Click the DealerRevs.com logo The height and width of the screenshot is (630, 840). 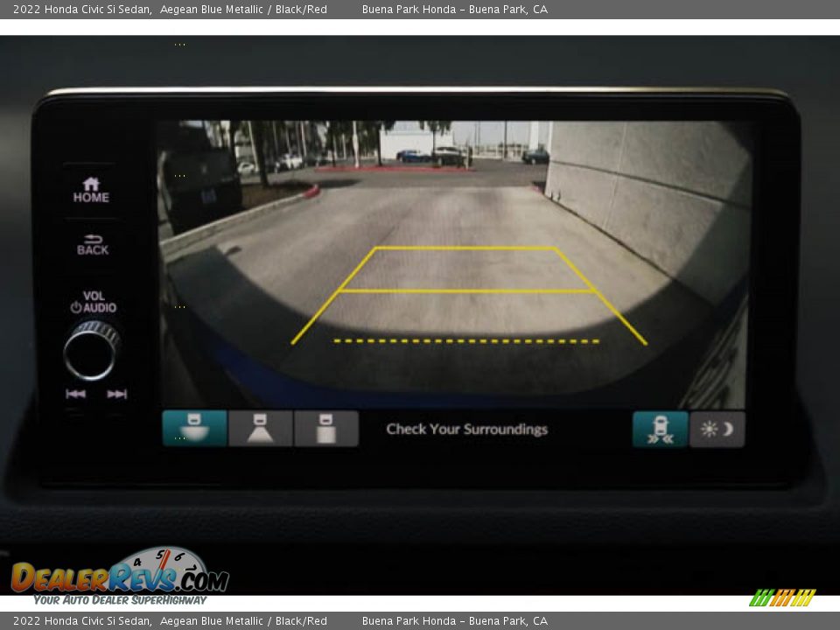pyautogui.click(x=119, y=577)
